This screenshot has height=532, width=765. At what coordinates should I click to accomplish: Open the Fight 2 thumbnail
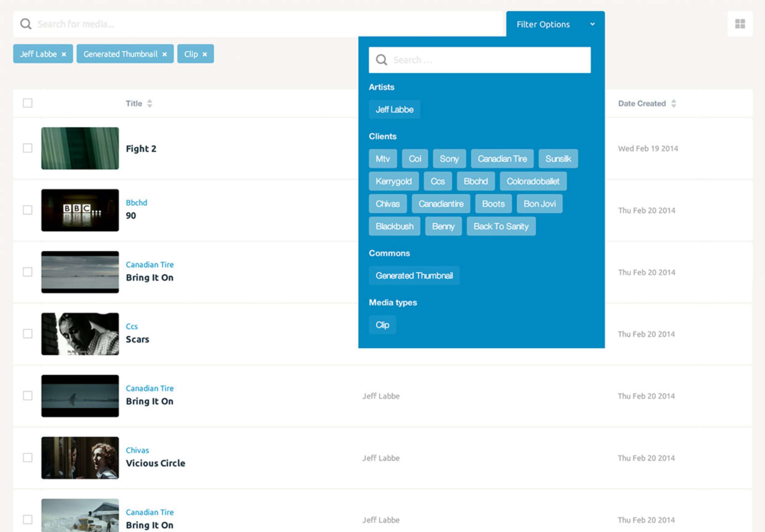(80, 148)
